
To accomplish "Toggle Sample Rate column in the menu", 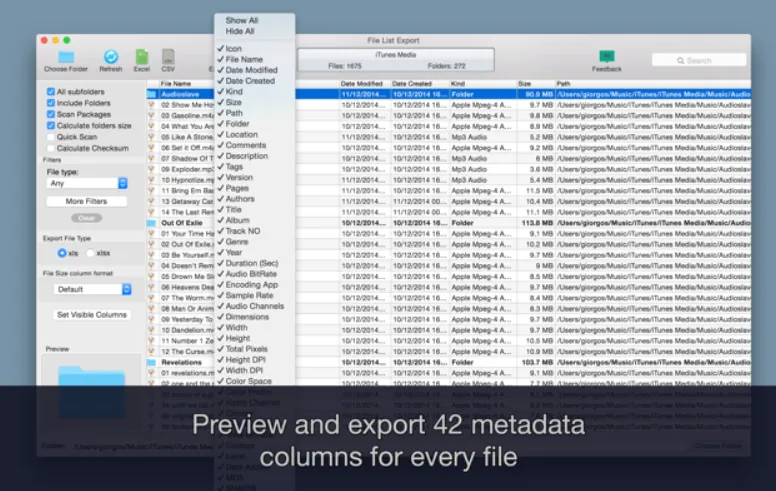I will click(x=255, y=295).
